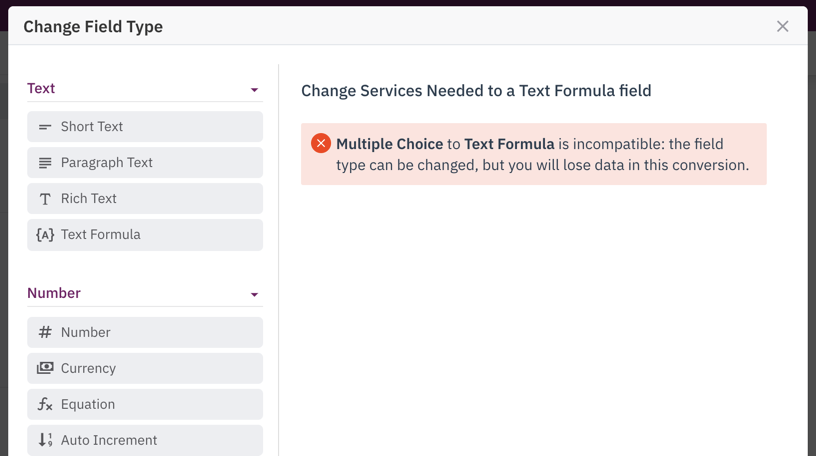Select the Rich Text option
Viewport: 816px width, 456px height.
tap(145, 198)
